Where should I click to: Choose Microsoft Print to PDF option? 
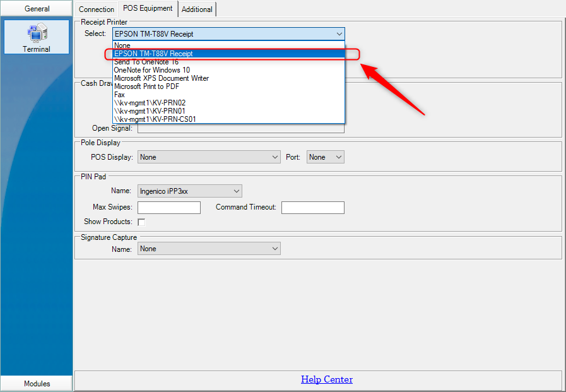(x=228, y=86)
